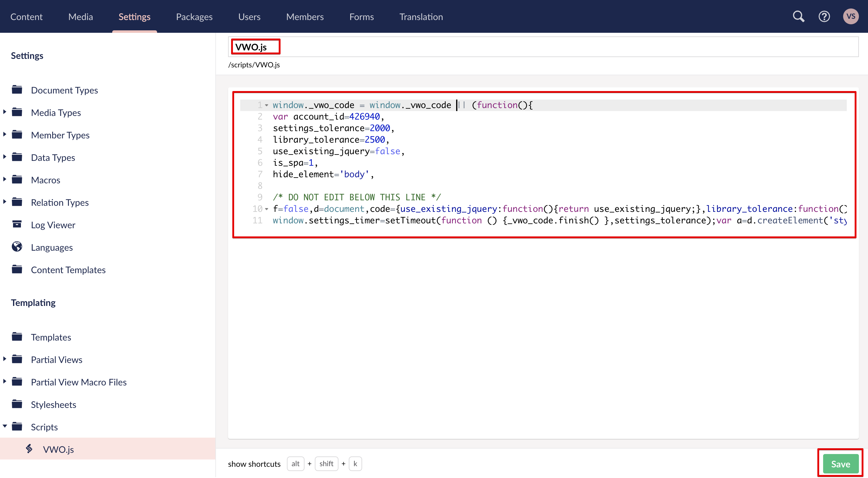This screenshot has width=868, height=478.
Task: Click account_id value 426940 in editor
Action: pyautogui.click(x=364, y=117)
